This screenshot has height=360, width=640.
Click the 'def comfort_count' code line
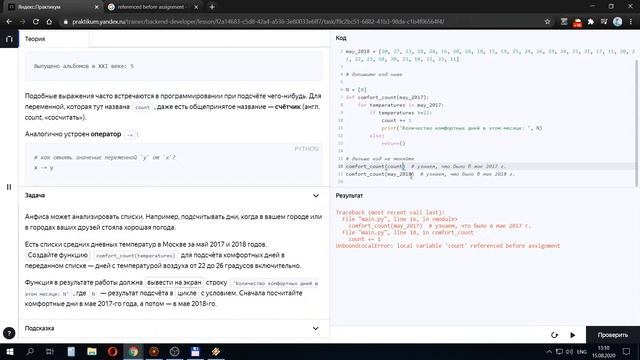click(x=387, y=98)
